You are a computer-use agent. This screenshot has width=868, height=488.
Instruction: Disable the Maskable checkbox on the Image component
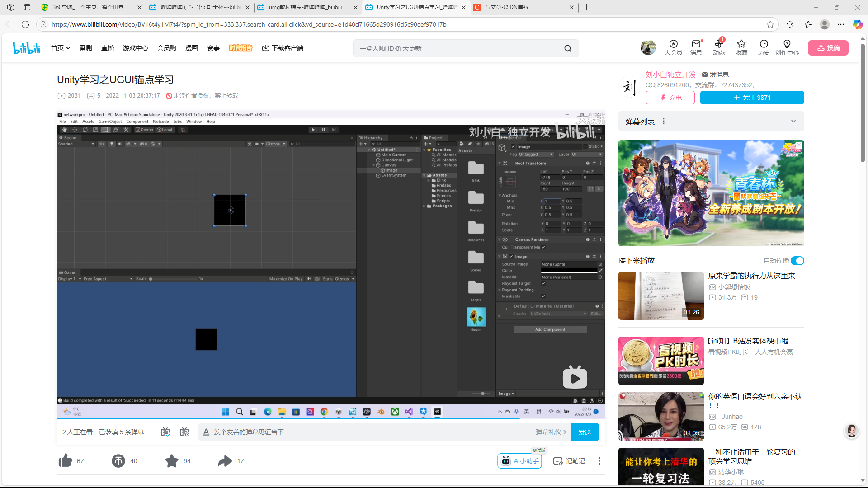(543, 296)
